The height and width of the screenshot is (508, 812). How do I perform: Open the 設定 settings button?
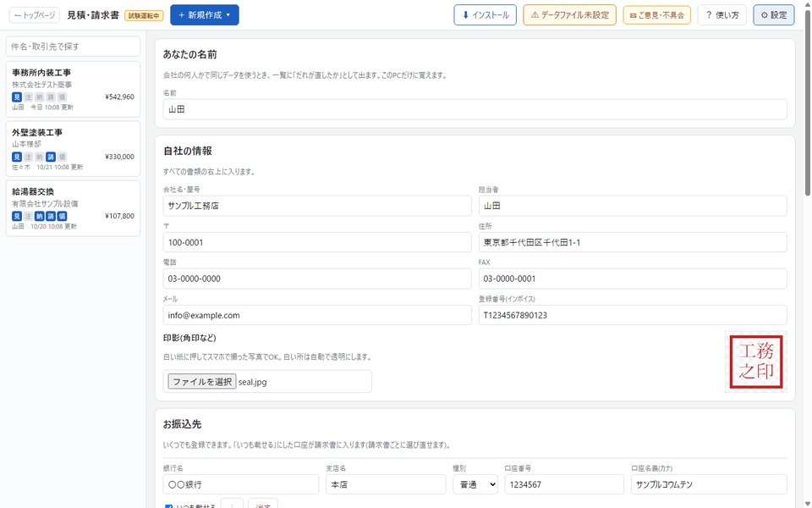774,15
